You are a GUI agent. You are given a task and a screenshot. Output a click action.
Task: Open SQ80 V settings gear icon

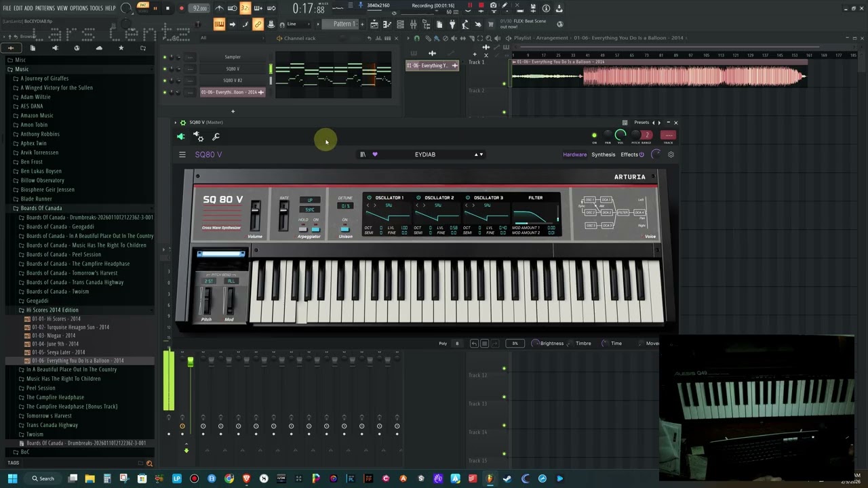(x=671, y=155)
